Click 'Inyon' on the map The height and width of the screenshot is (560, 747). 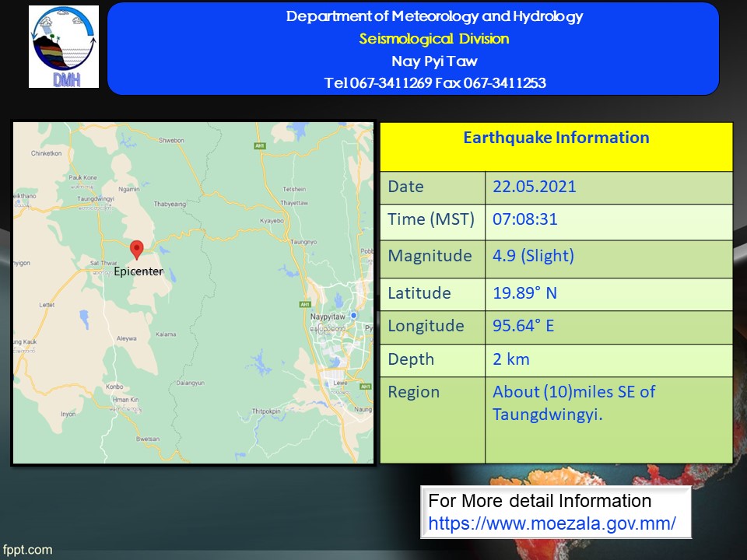point(68,415)
